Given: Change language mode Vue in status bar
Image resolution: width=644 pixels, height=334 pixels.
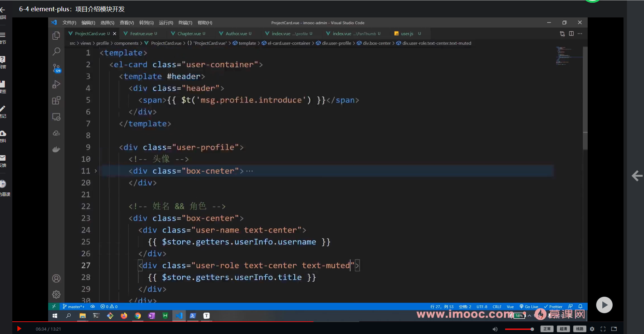Looking at the screenshot, I should click(x=510, y=306).
